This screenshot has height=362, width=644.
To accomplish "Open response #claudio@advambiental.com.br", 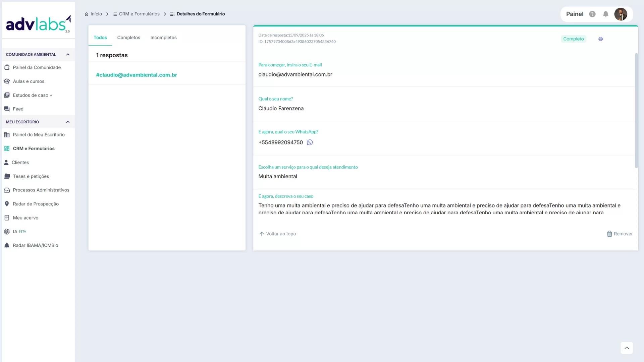I will pyautogui.click(x=137, y=75).
